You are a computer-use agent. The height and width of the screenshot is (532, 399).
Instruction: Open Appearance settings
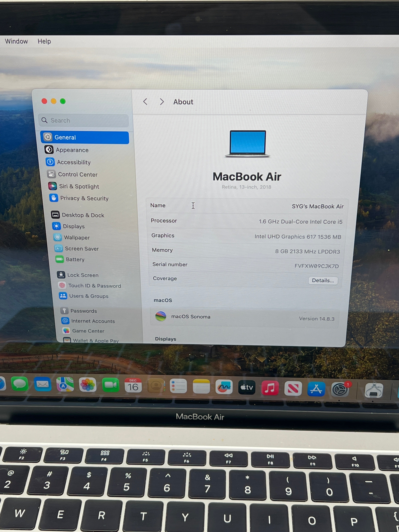(67, 150)
